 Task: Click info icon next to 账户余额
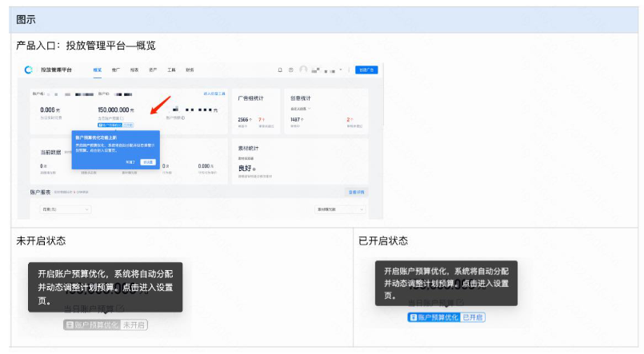coord(183,118)
